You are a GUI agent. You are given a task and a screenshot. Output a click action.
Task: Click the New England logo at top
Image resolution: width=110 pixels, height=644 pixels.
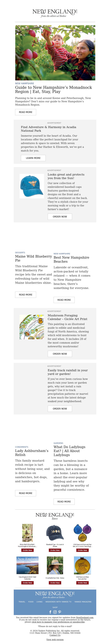point(55,13)
